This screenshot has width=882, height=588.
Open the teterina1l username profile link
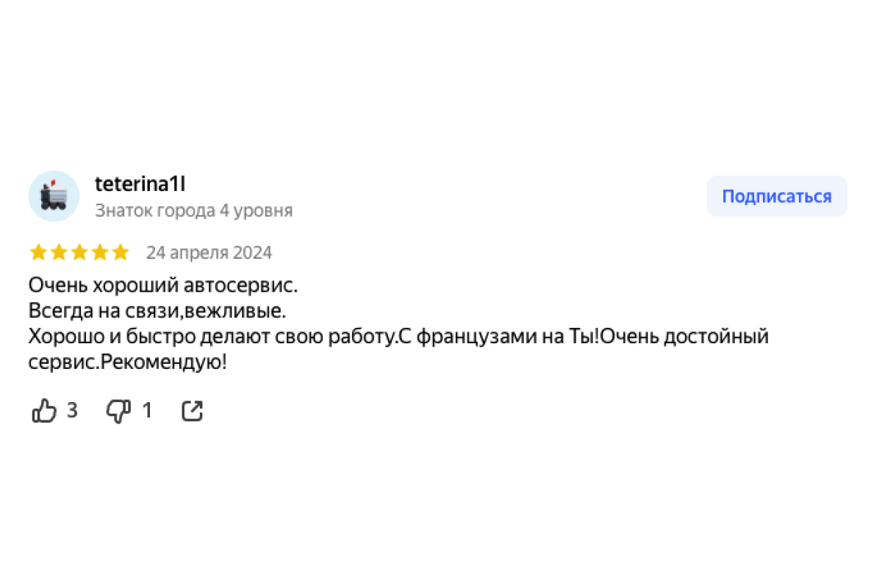140,184
